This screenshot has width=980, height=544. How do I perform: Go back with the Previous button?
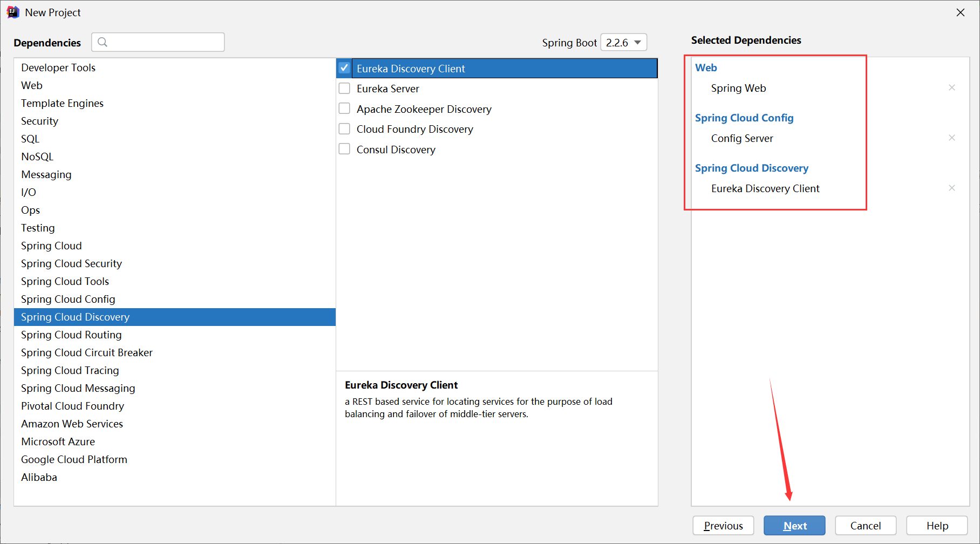(x=723, y=526)
